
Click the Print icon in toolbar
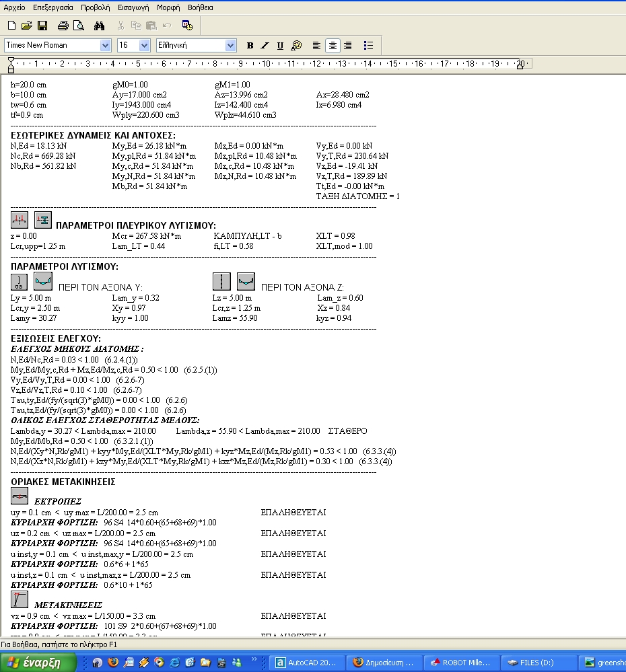point(63,26)
